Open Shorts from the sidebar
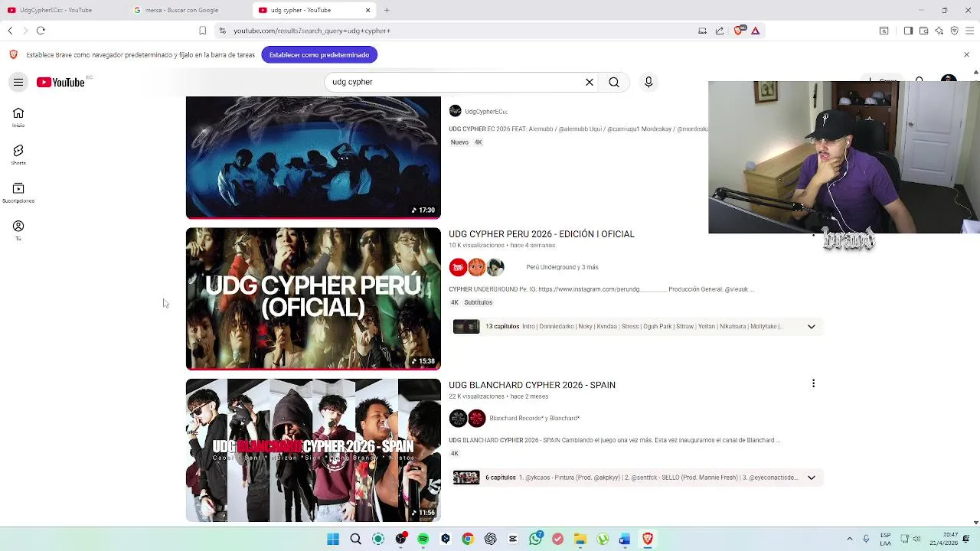 pyautogui.click(x=18, y=155)
